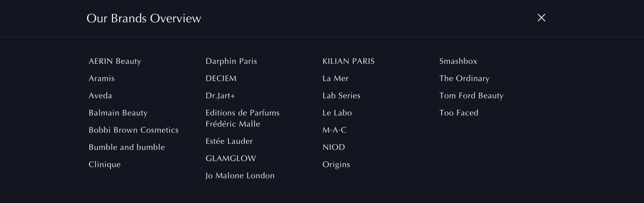Click the Darphin Paris link
Screen dimensions: 644x203
(231, 61)
